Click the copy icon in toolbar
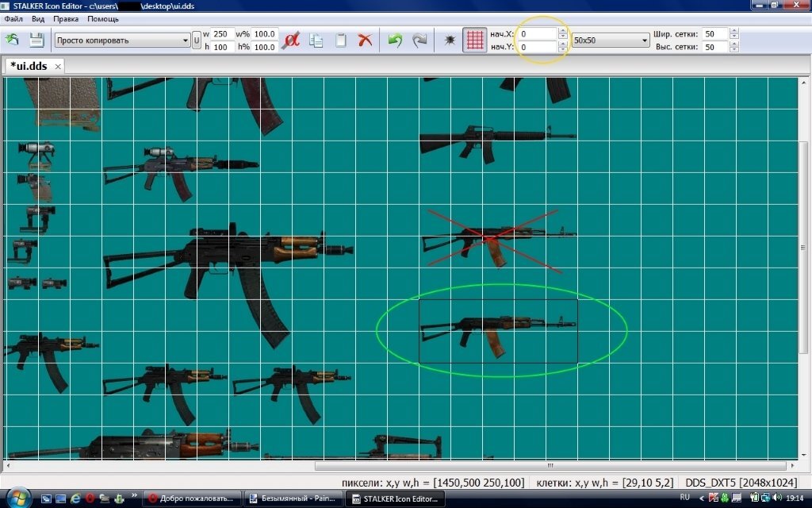812x508 pixels. [316, 40]
